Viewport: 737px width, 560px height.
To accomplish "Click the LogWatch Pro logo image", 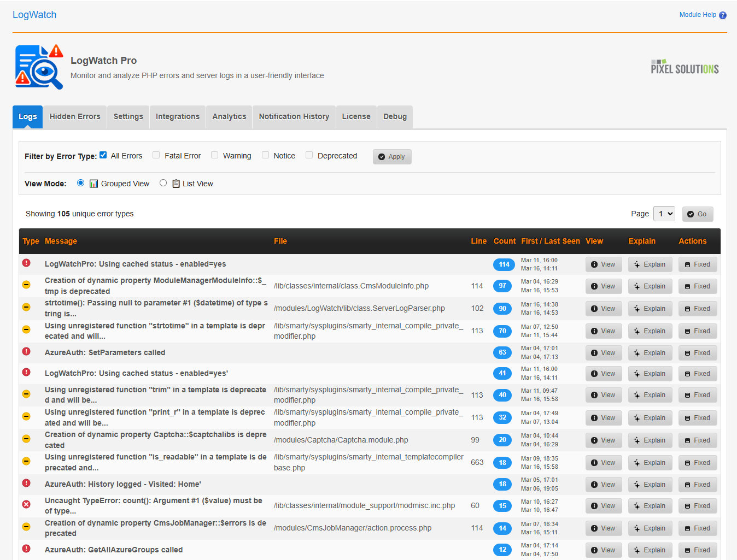I will tap(38, 67).
